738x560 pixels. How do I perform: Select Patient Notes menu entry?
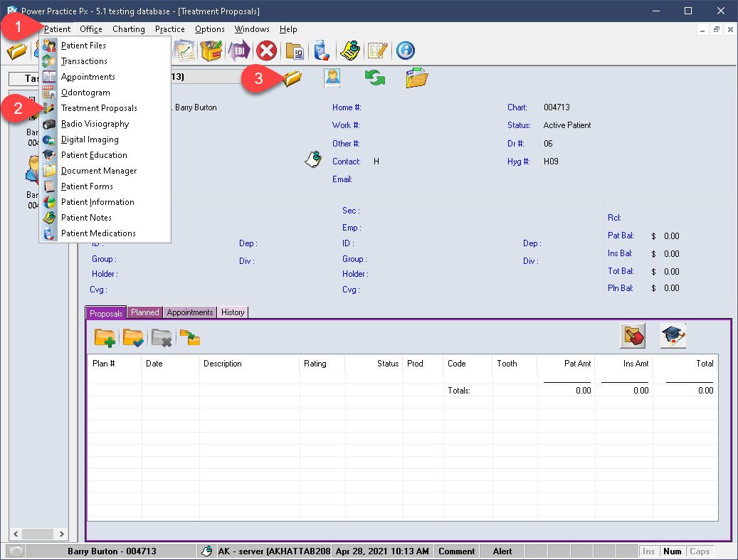(105, 218)
